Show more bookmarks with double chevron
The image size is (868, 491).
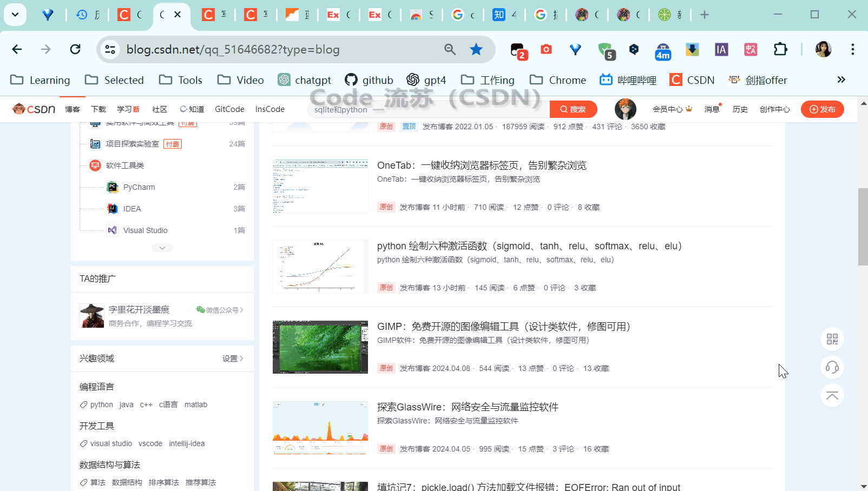[841, 80]
